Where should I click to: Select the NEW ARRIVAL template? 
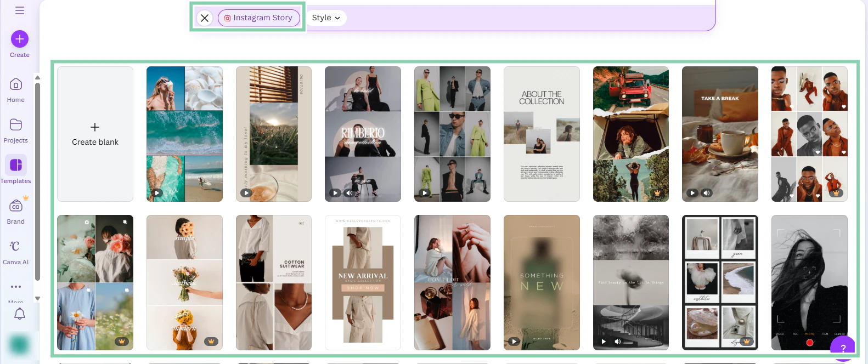[x=363, y=282]
